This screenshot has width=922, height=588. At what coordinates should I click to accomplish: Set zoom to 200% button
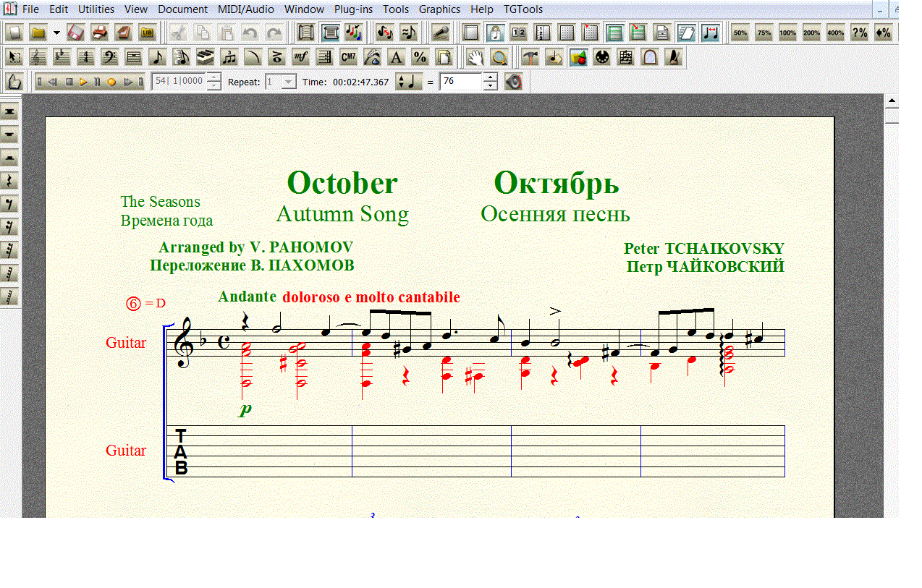(x=811, y=33)
